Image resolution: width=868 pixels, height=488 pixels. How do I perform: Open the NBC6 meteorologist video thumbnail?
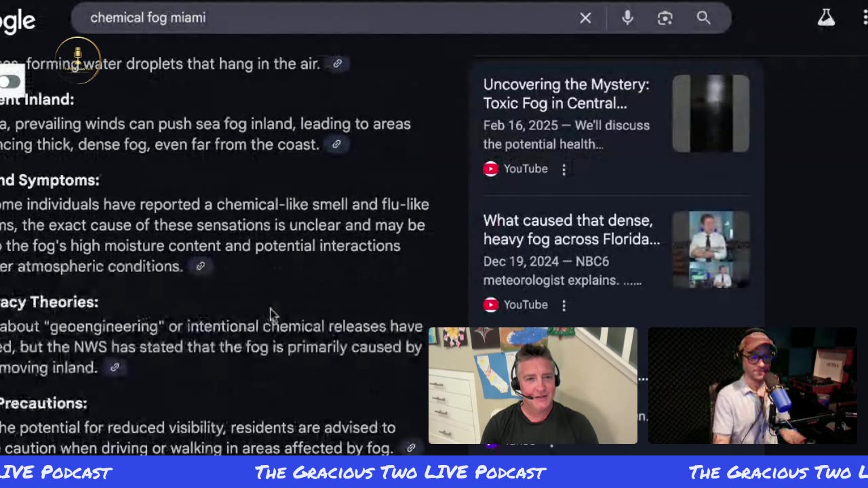tap(711, 249)
